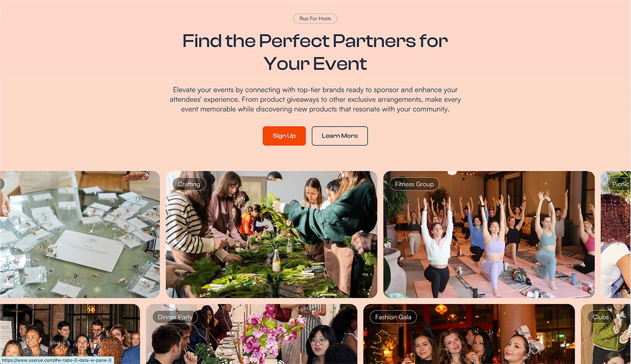Click the orange Sign Up button
The image size is (631, 364).
click(284, 136)
